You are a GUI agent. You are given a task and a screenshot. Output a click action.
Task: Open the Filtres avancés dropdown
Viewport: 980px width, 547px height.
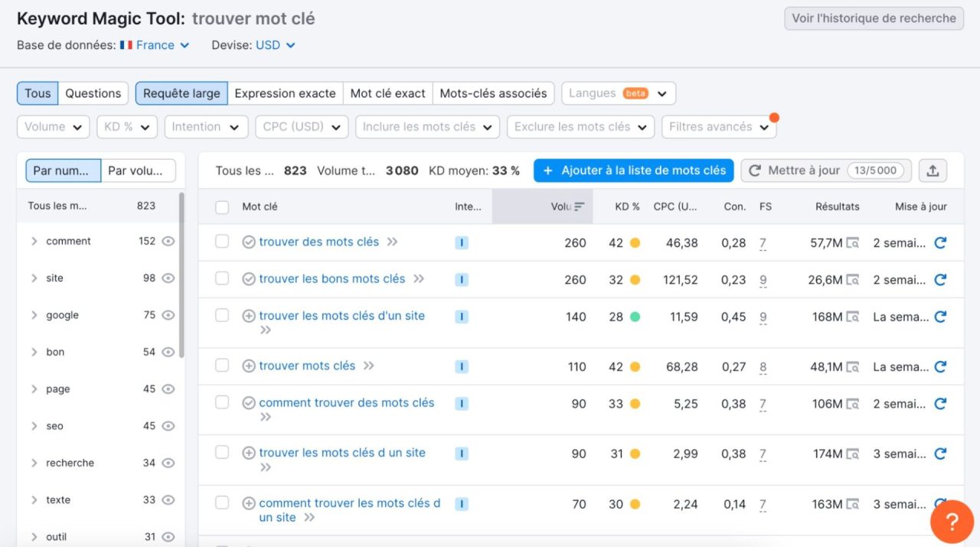(718, 126)
